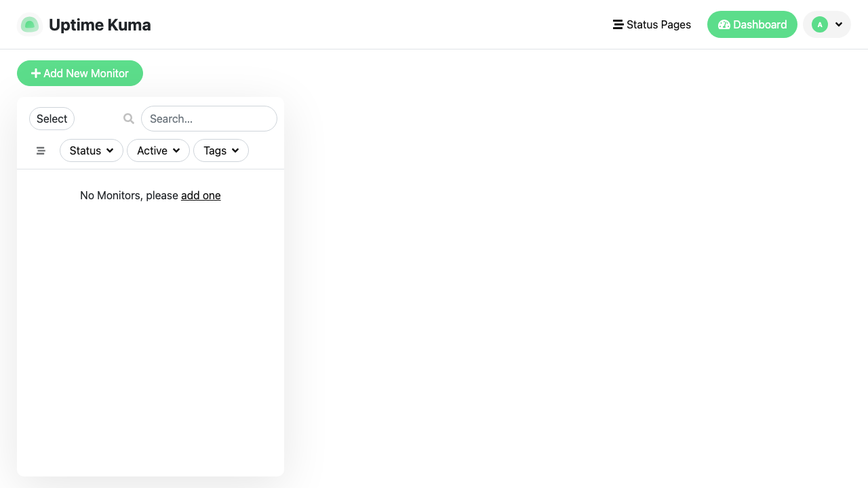Click the Select button in monitor list

[52, 119]
